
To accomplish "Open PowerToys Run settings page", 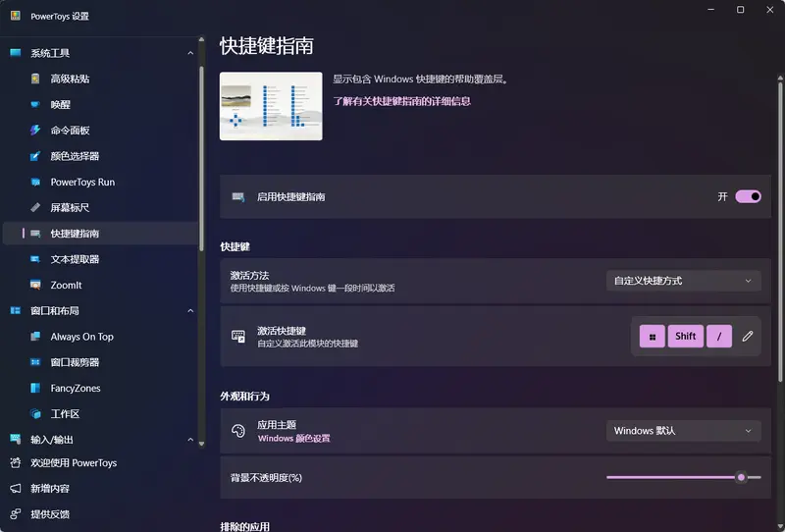I will tap(100, 182).
